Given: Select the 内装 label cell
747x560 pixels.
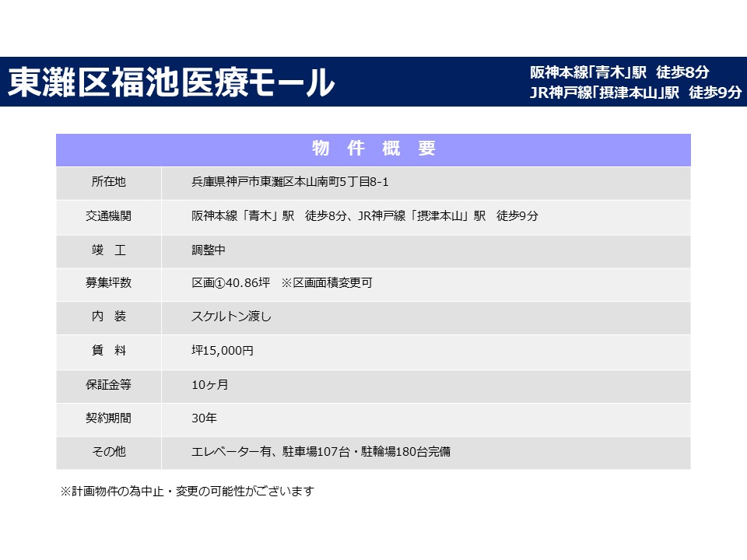Looking at the screenshot, I should pos(108,317).
